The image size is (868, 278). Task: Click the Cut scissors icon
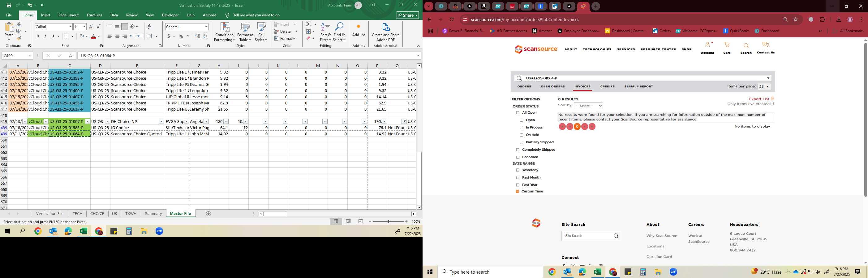point(19,24)
